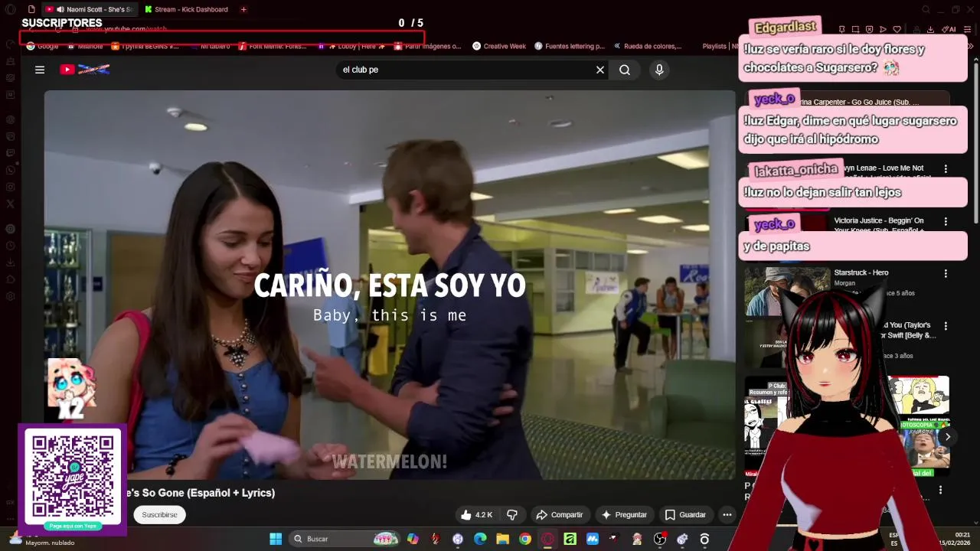This screenshot has height=551, width=980.
Task: Open the Starstruck - Hero video thumbnail
Action: [x=787, y=291]
